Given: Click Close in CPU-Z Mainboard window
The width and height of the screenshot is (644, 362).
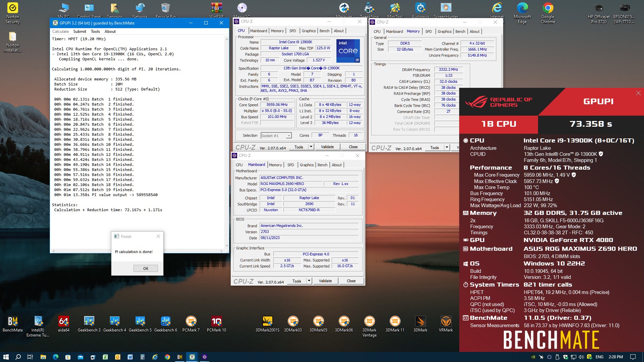Looking at the screenshot, I should click(351, 281).
